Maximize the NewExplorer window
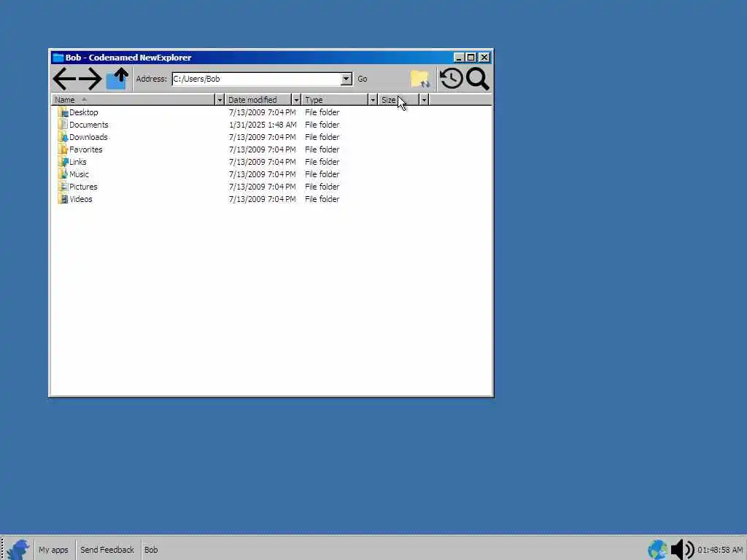This screenshot has width=747, height=560. [471, 58]
